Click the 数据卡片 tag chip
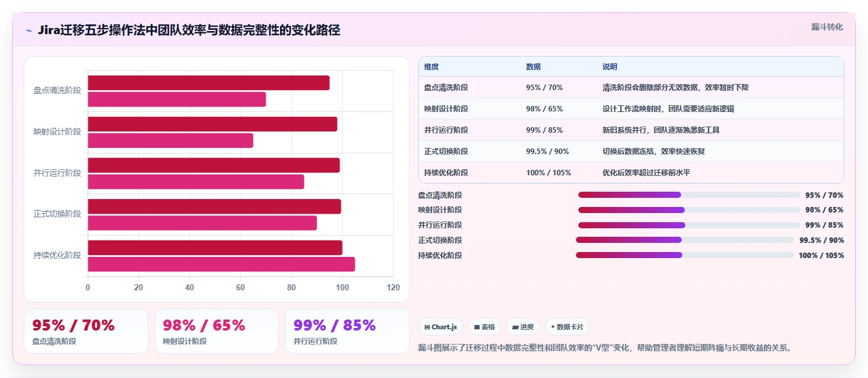868x378 pixels. (x=567, y=327)
